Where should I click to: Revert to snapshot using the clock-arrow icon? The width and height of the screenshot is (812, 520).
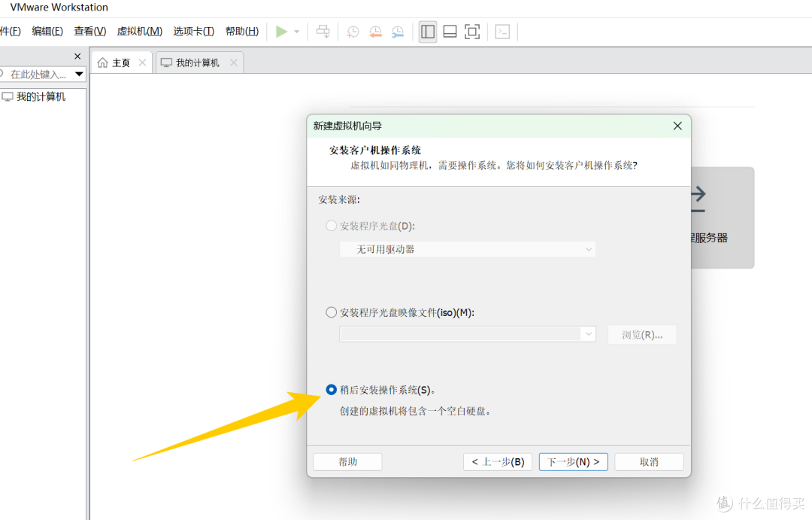pyautogui.click(x=375, y=32)
